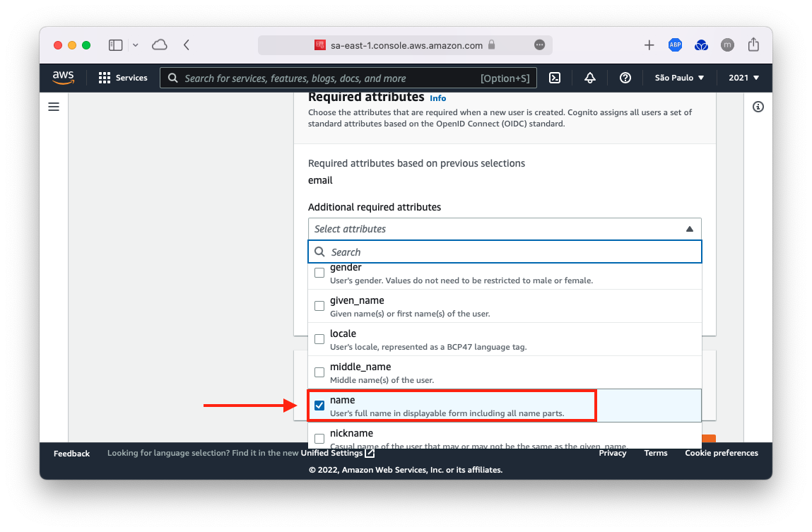The width and height of the screenshot is (812, 532).
Task: Uncheck the name attribute checkbox
Action: click(319, 406)
